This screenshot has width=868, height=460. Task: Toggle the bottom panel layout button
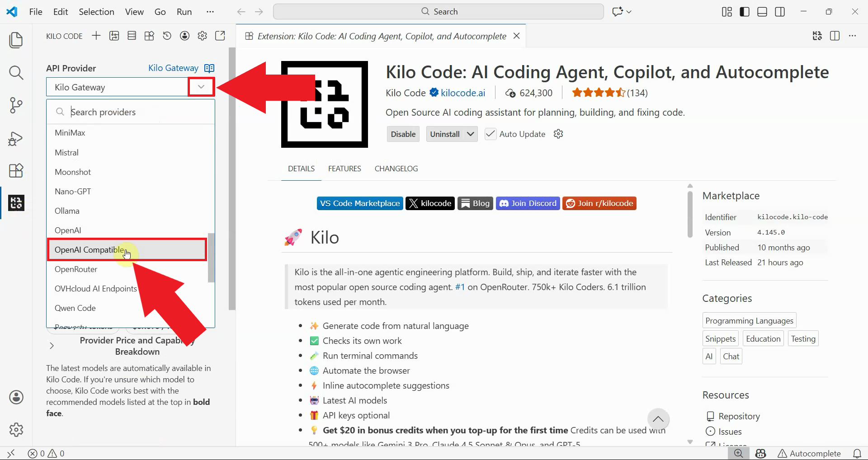pos(762,12)
